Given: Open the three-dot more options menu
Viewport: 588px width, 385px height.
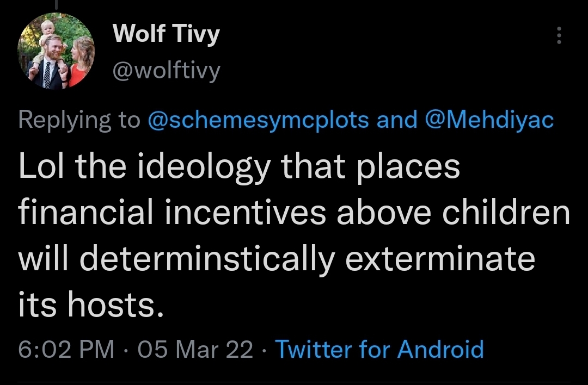Looking at the screenshot, I should [x=557, y=36].
